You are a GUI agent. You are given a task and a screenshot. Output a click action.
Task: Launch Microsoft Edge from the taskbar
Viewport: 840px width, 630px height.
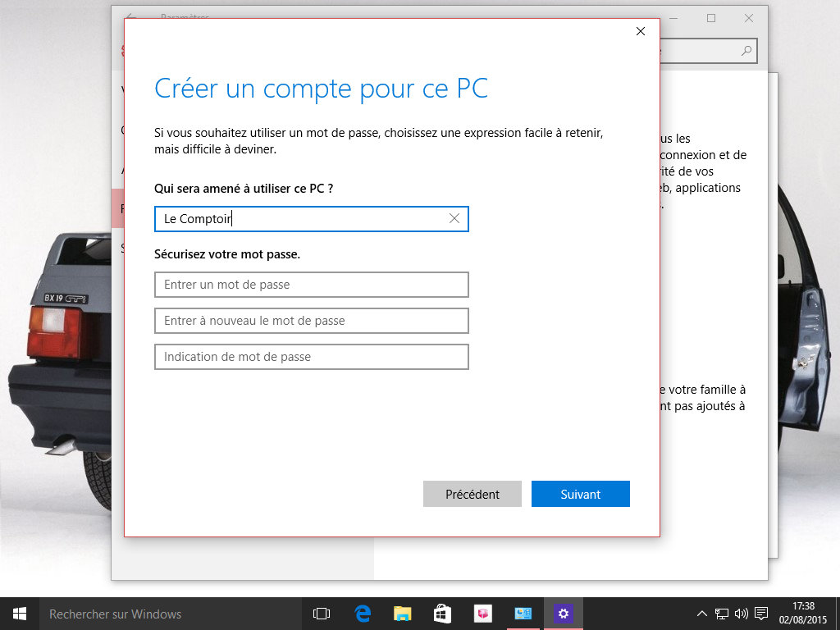point(362,614)
